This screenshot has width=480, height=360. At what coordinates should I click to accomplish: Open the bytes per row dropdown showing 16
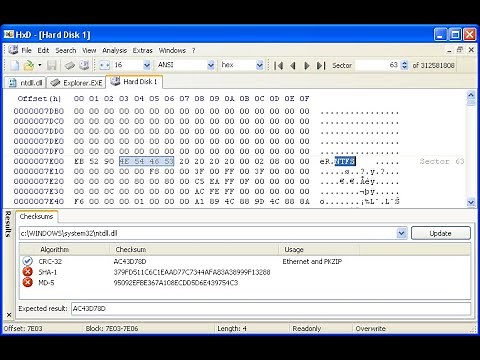(x=147, y=65)
